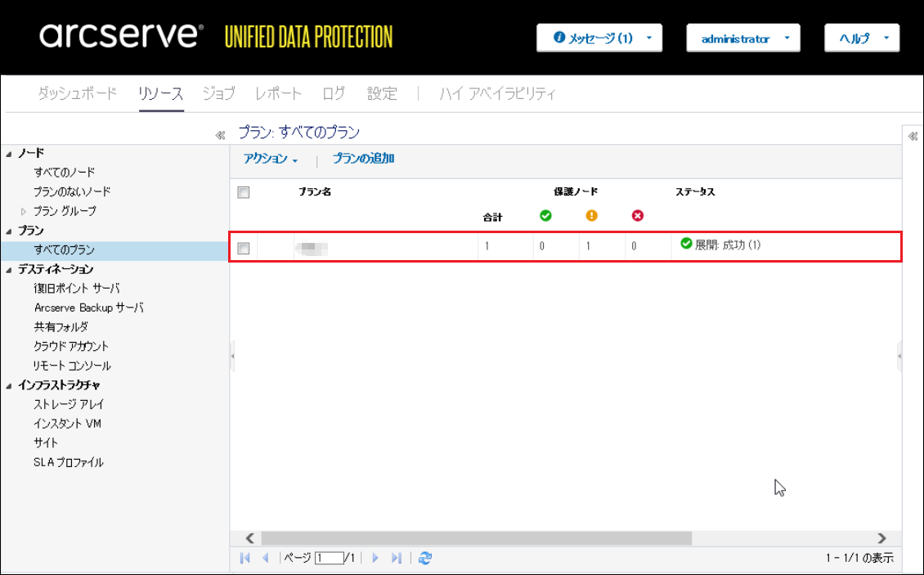Image resolution: width=924 pixels, height=575 pixels.
Task: Select SLA プロファイル in the tree
Action: (x=69, y=462)
